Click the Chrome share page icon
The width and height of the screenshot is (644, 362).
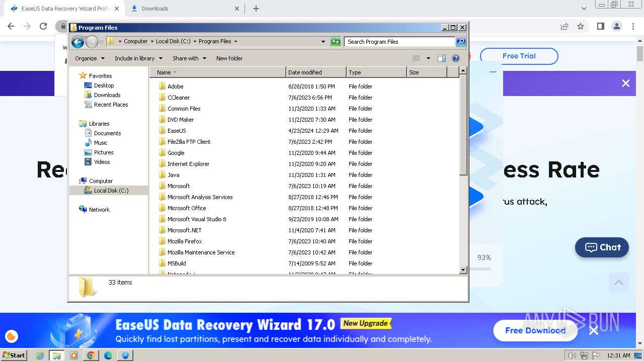click(x=565, y=26)
